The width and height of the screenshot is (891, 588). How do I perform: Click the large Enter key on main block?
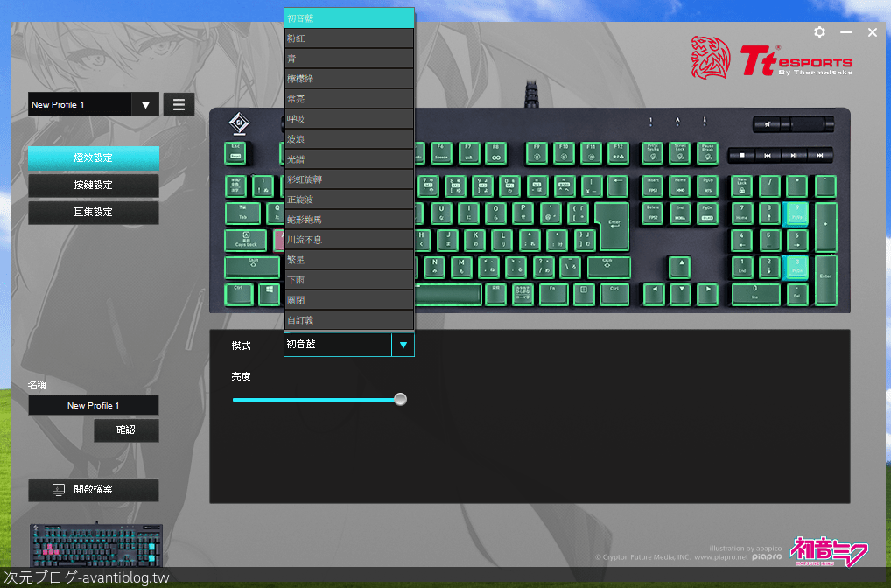pos(614,226)
